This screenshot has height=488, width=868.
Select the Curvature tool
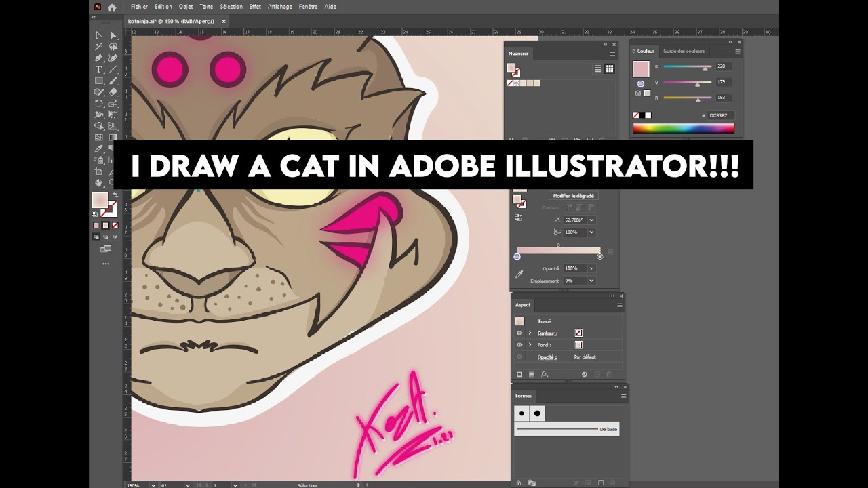pos(113,58)
